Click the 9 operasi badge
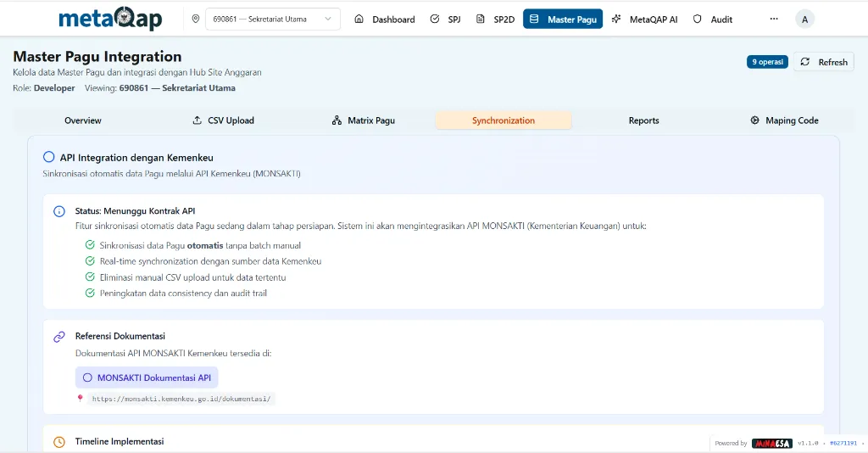Viewport: 868px width, 453px height. tap(767, 62)
